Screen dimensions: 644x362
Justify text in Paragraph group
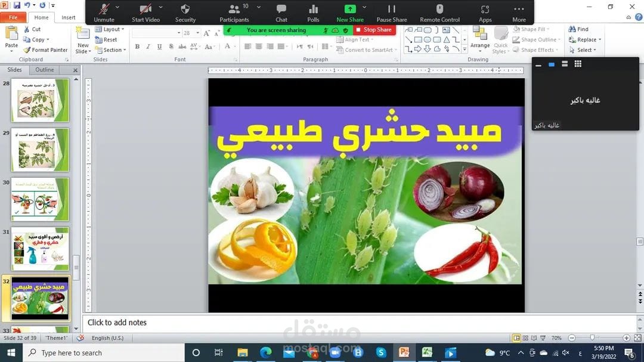pyautogui.click(x=281, y=47)
